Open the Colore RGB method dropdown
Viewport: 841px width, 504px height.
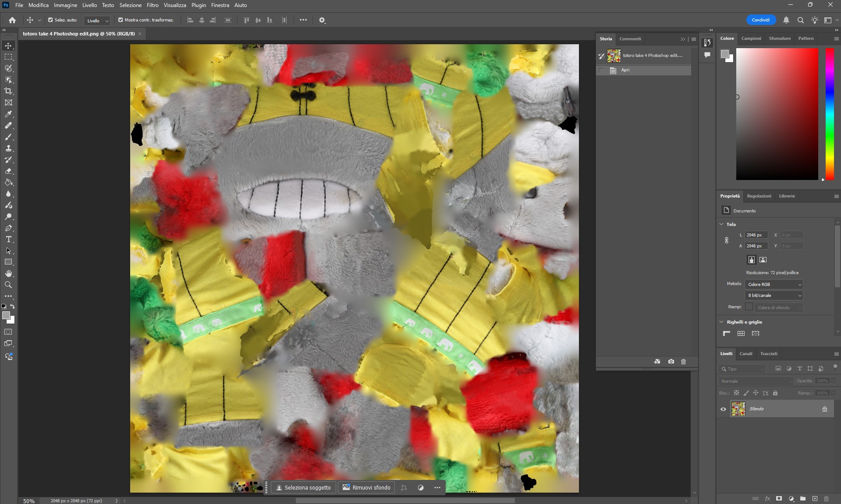click(774, 284)
